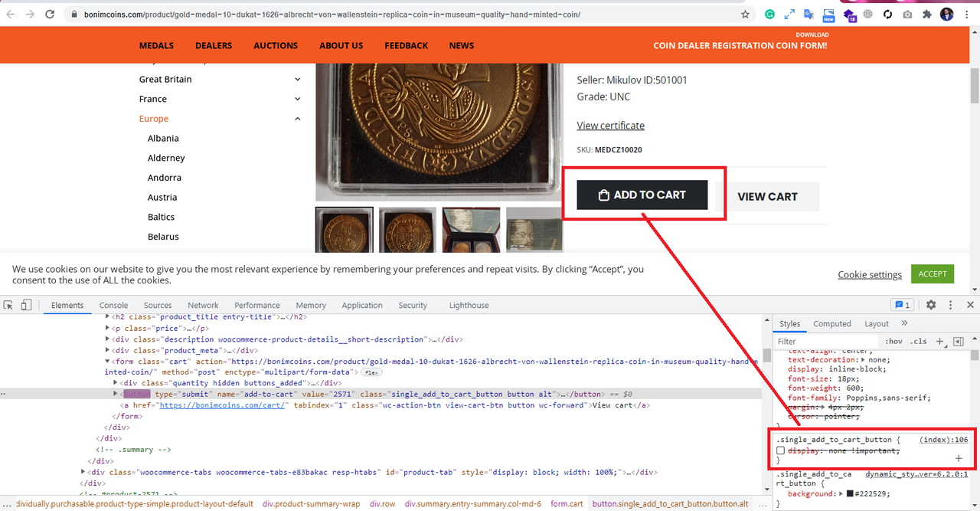
Task: Activate the DevTools inspect element picker
Action: click(x=8, y=305)
